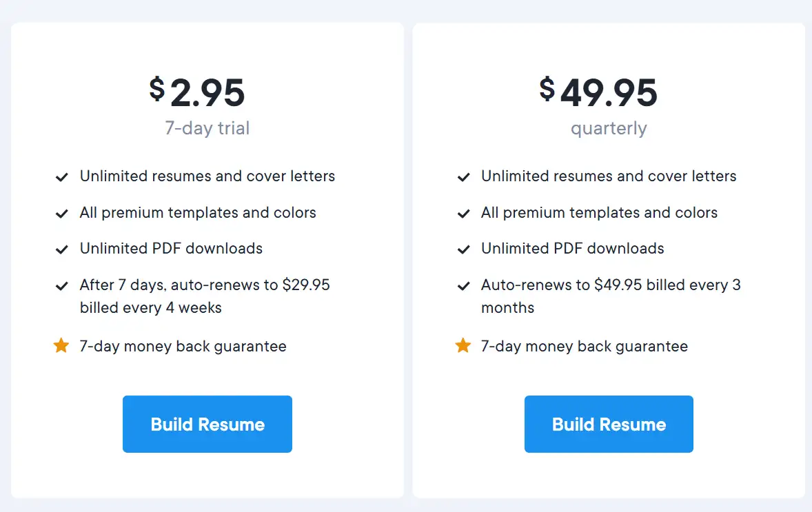Select the $2.95 price heading

[198, 92]
